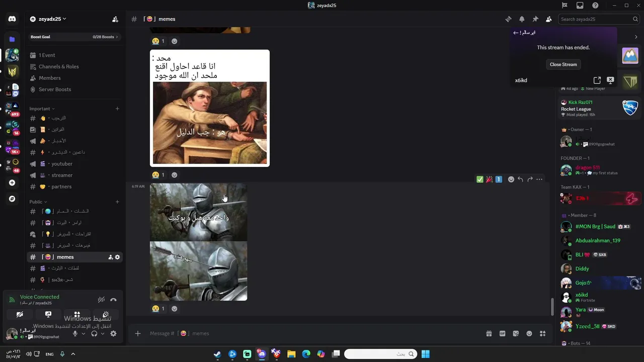
Task: Invite people to server icon
Action: tap(115, 19)
